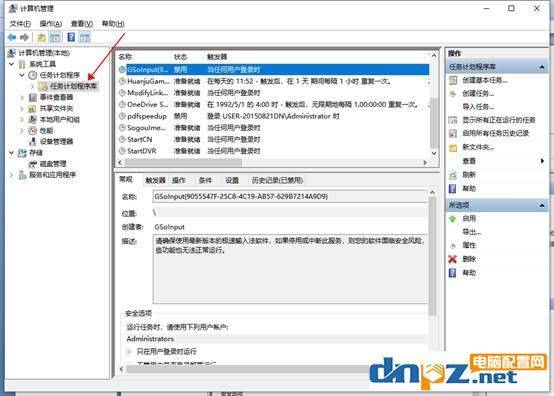Expand the 性能 node

pyautogui.click(x=22, y=131)
